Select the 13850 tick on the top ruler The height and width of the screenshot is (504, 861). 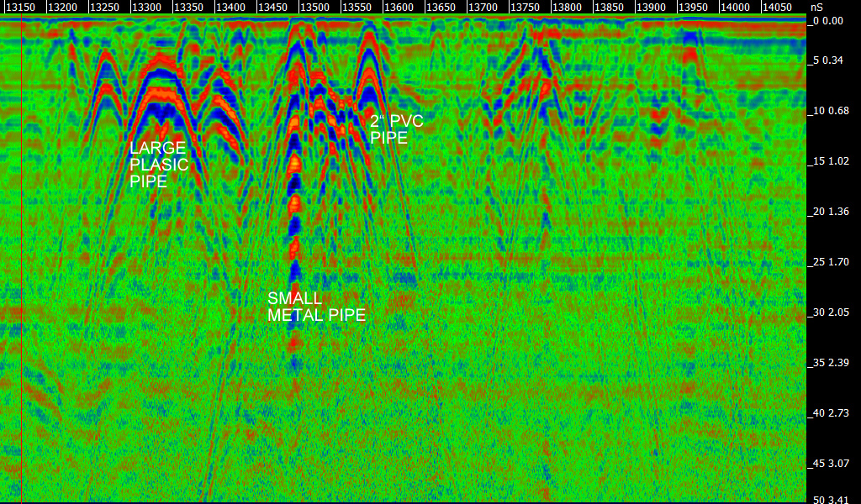click(x=609, y=7)
